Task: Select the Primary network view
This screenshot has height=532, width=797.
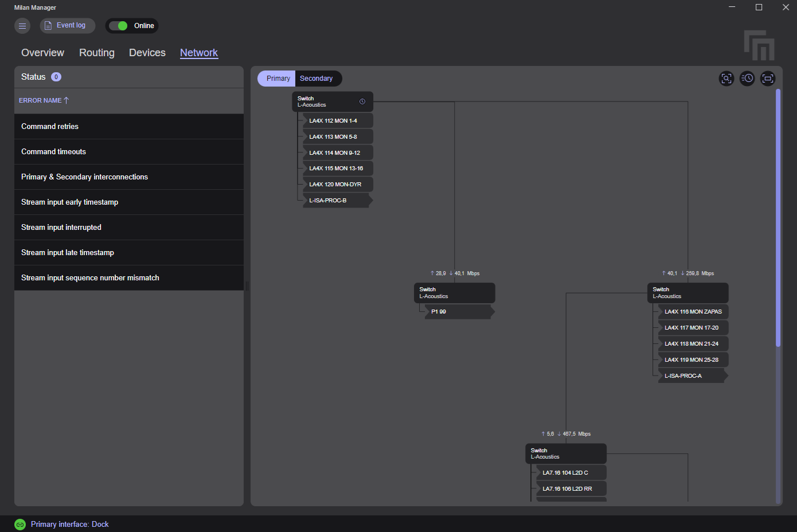Action: [x=278, y=79]
